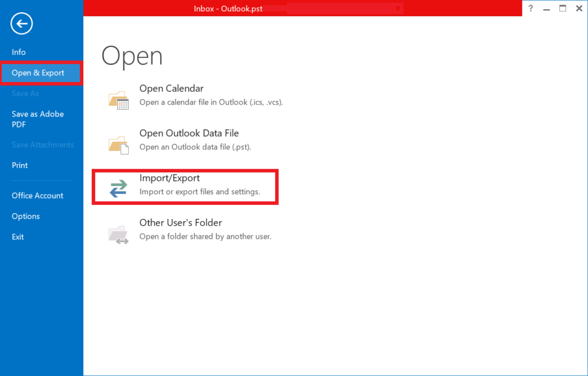Launch the Import/Export wizard

tap(169, 177)
